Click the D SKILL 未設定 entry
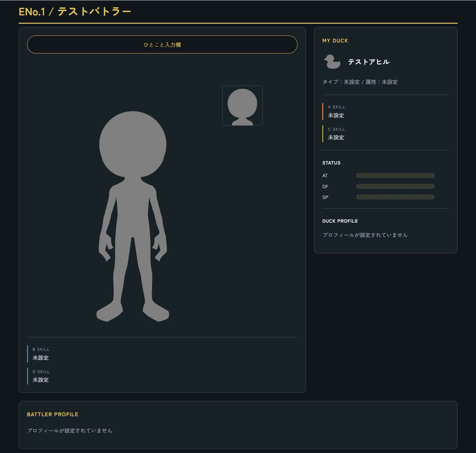 162,376
